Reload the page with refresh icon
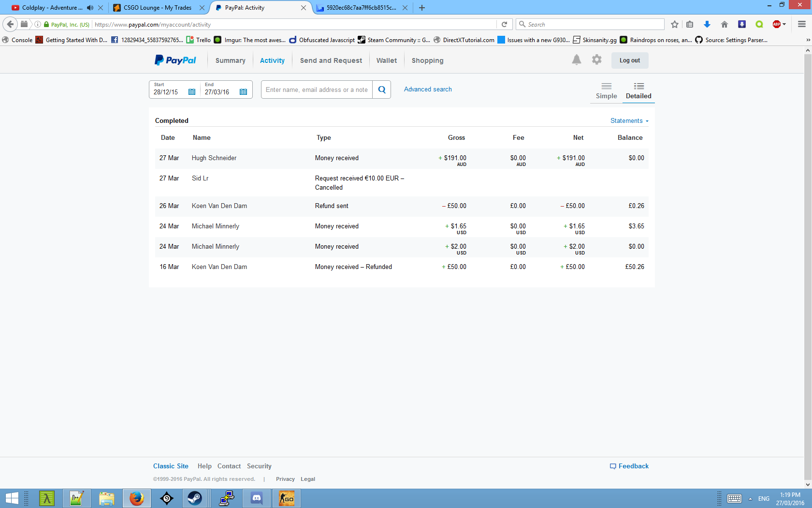The height and width of the screenshot is (508, 812). click(504, 24)
